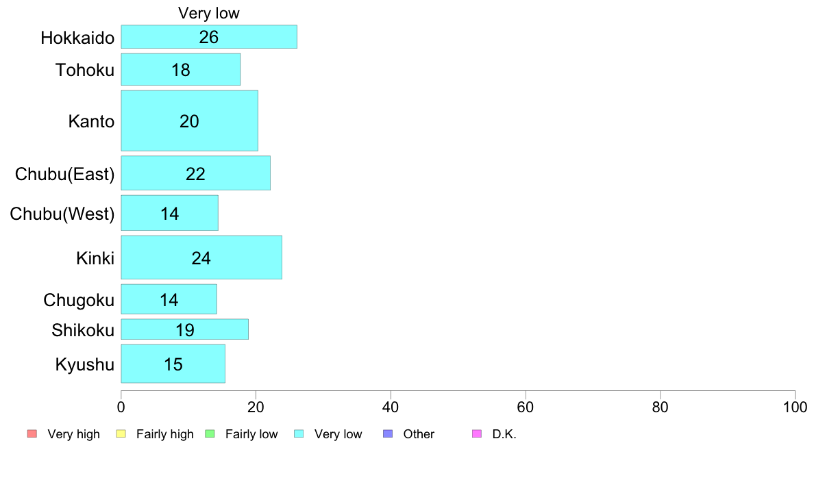
Task: Click the Other blue legend swatch
Action: tap(388, 433)
